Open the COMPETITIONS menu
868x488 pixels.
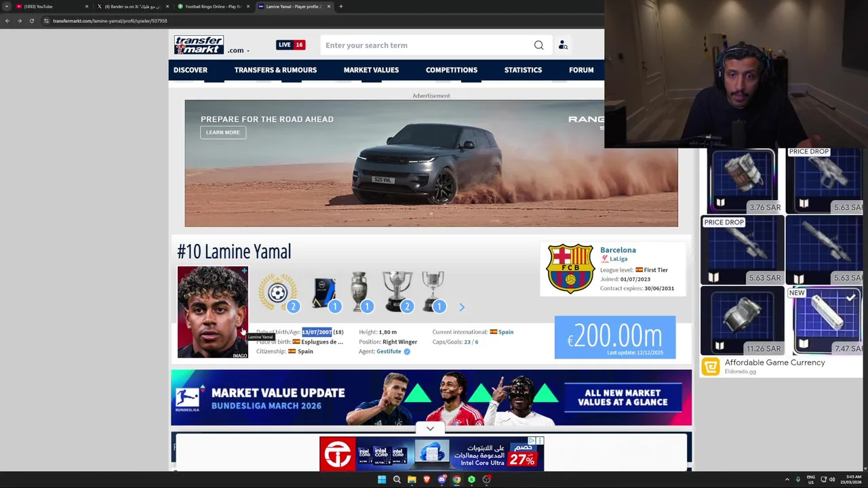coord(452,70)
